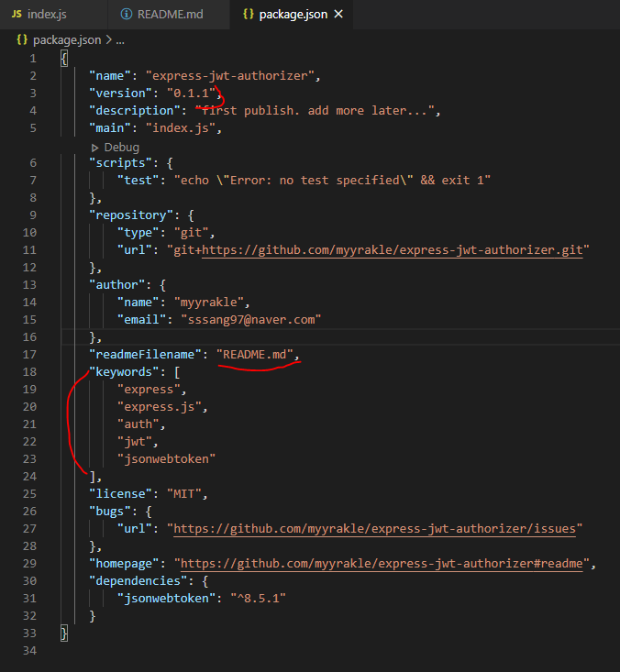Close the package.json editor tab

pyautogui.click(x=338, y=15)
